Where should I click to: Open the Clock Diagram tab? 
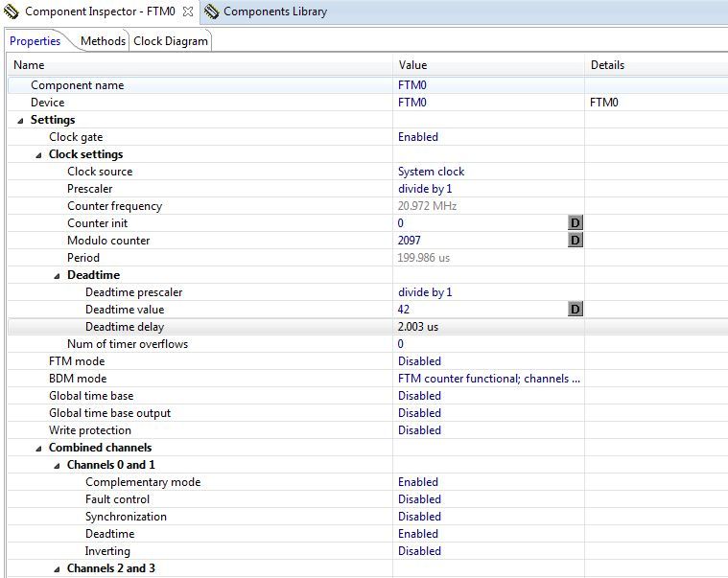coord(170,41)
